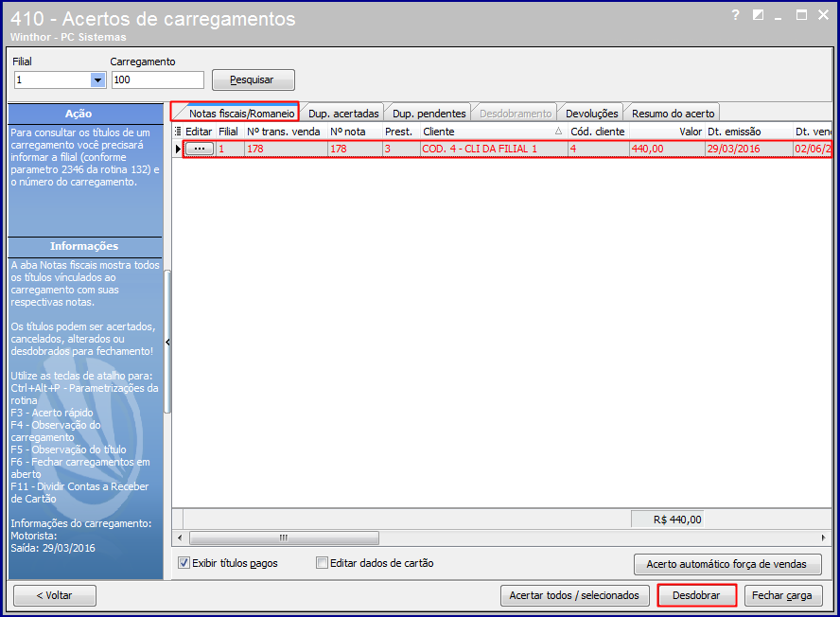
Task: Switch to Notas fiscais/Romaneio tab
Action: [236, 114]
